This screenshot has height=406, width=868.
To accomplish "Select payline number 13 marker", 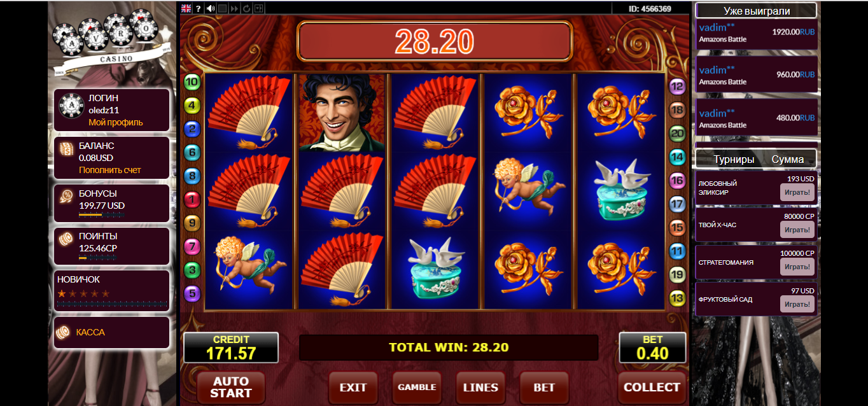I will click(677, 298).
